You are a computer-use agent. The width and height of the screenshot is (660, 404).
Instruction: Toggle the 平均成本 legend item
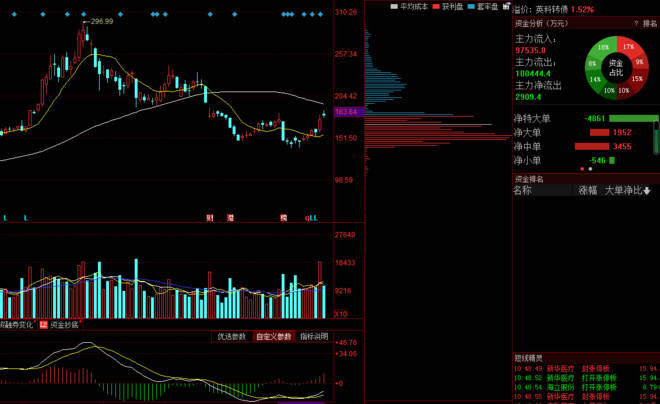409,7
